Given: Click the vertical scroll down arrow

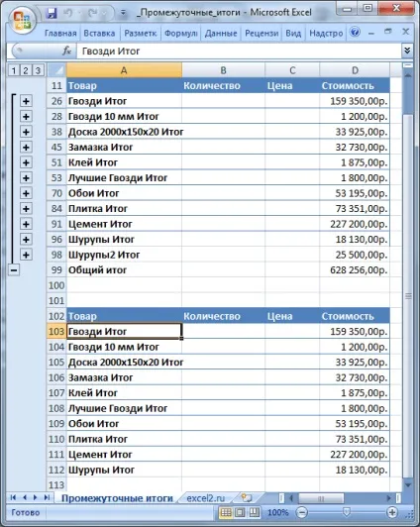Looking at the screenshot, I should click(x=408, y=485).
